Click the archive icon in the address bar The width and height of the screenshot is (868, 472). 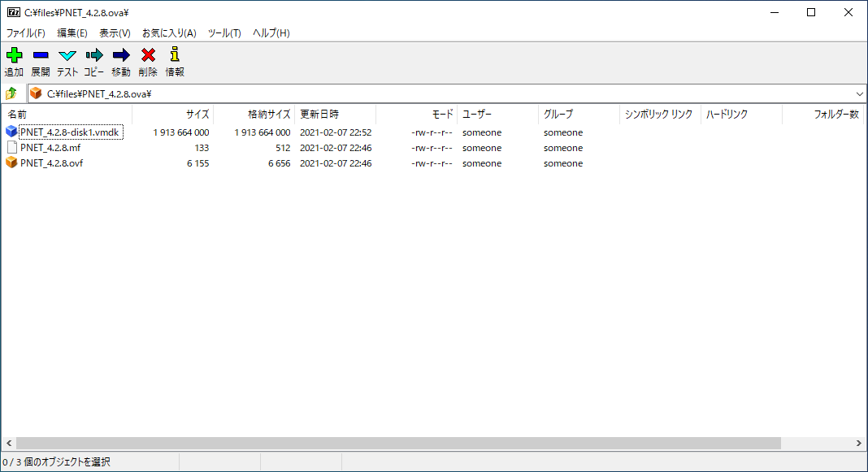(x=35, y=93)
